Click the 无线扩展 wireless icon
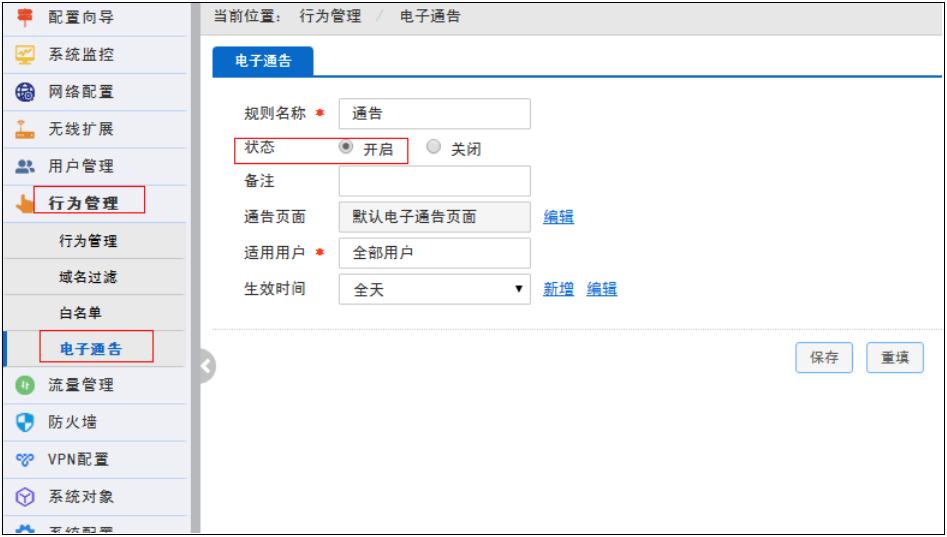This screenshot has height=537, width=947. [x=28, y=129]
